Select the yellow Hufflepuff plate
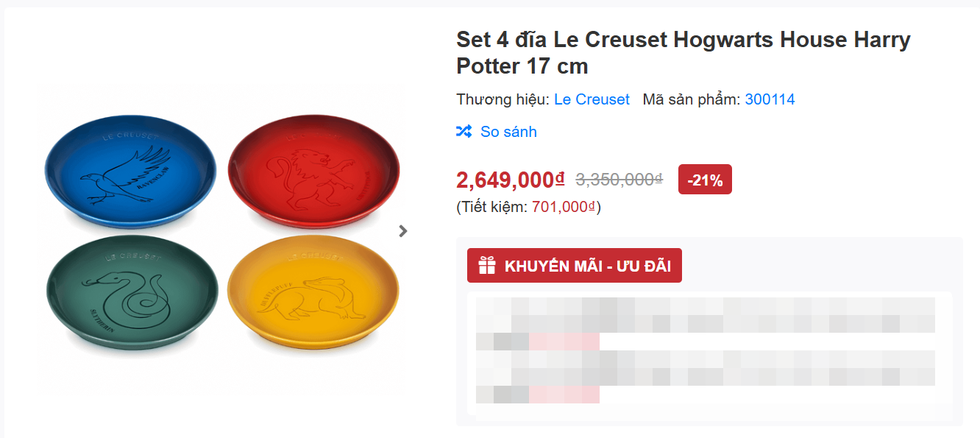Image resolution: width=980 pixels, height=438 pixels. tap(313, 294)
